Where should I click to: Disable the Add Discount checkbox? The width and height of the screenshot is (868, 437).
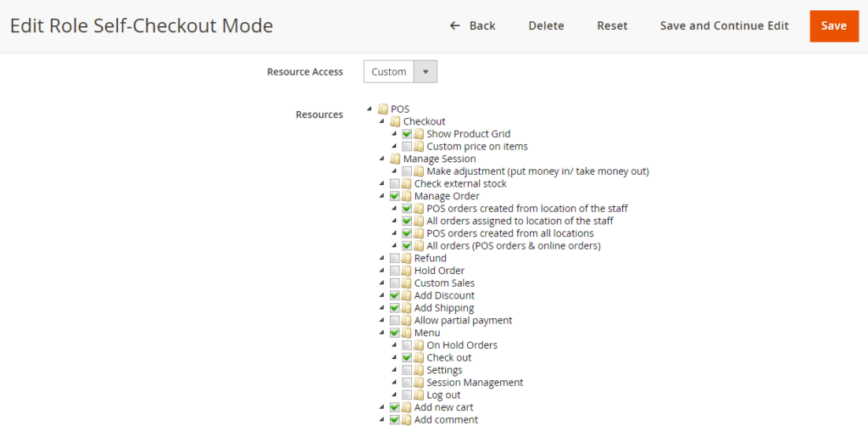pos(395,295)
